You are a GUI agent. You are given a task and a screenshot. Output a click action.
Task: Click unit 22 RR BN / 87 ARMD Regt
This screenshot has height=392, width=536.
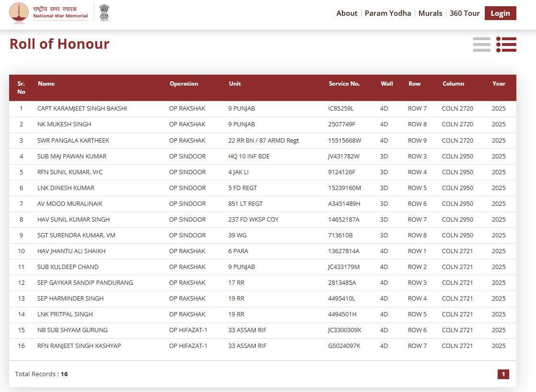[263, 140]
